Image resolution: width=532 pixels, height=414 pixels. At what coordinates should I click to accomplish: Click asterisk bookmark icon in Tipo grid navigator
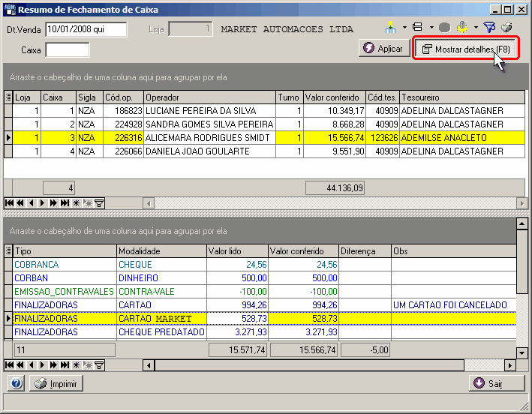[x=76, y=365]
